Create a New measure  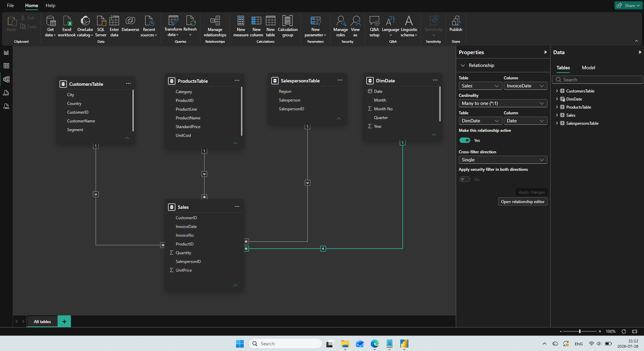pos(241,27)
